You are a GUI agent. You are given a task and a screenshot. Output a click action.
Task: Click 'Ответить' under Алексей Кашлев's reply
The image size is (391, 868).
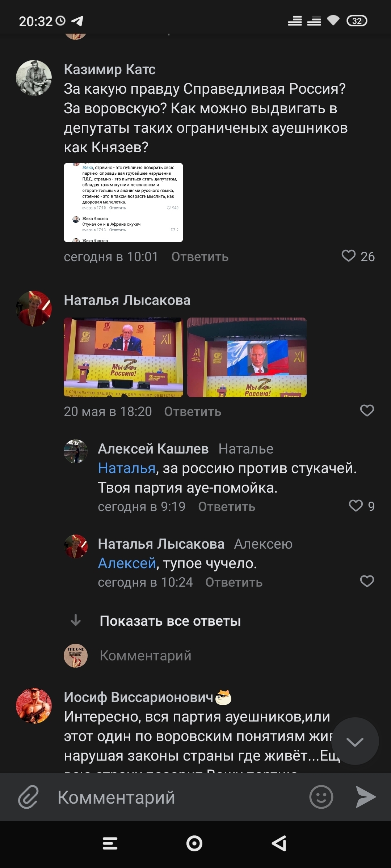pos(227,507)
